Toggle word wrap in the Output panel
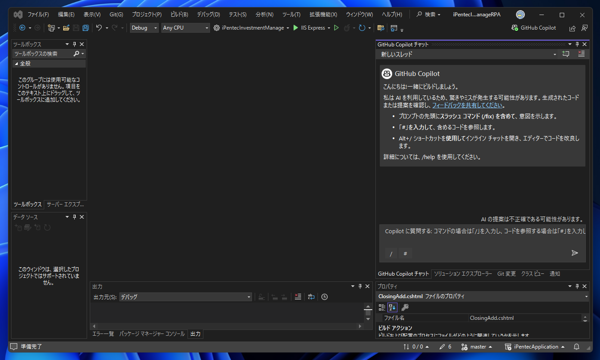The width and height of the screenshot is (600, 360). pos(311,297)
